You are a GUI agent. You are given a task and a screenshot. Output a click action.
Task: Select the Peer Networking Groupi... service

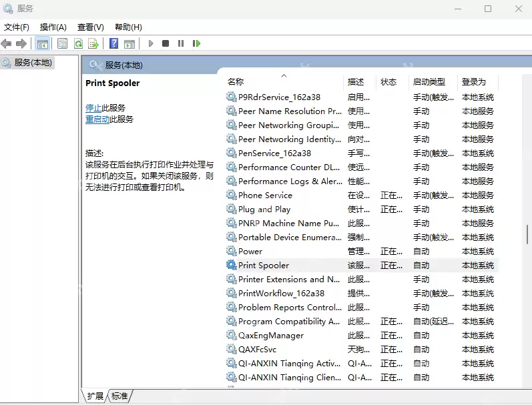[x=362, y=125]
